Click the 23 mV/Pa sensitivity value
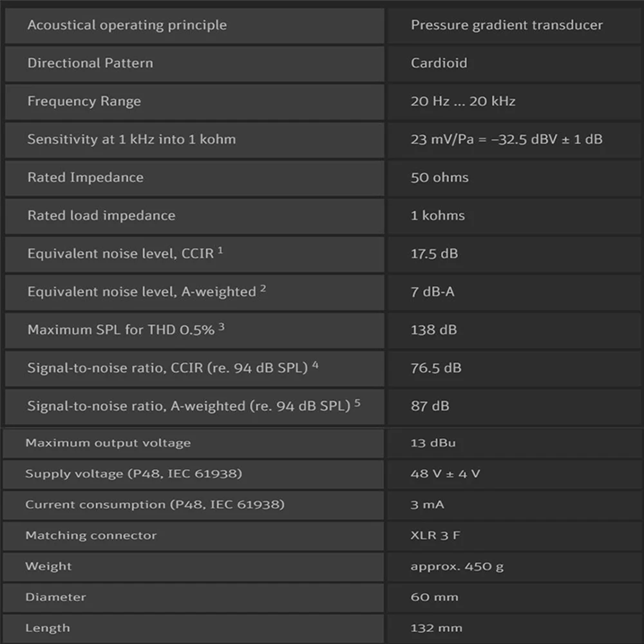 pos(507,139)
